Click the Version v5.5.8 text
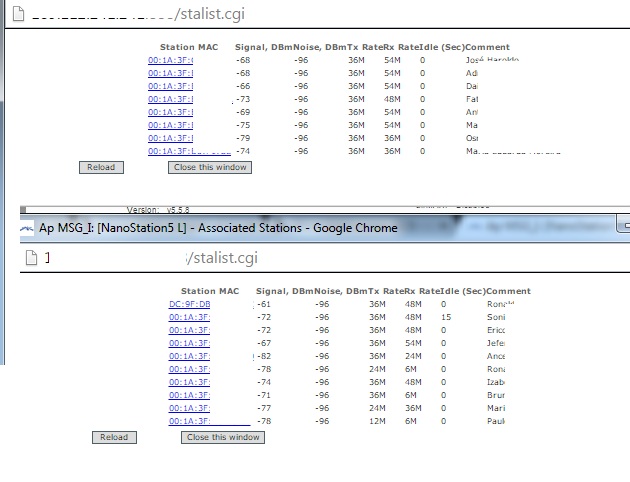This screenshot has width=630, height=482. pos(158,209)
